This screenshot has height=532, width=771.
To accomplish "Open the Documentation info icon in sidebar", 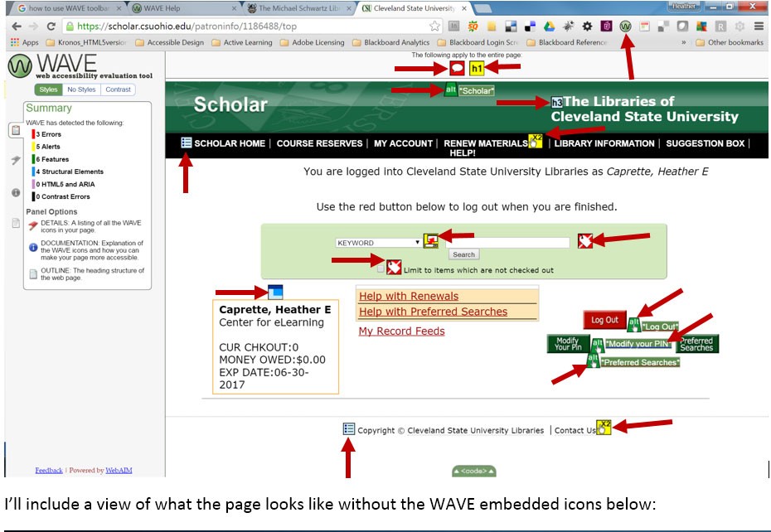I will pyautogui.click(x=16, y=192).
